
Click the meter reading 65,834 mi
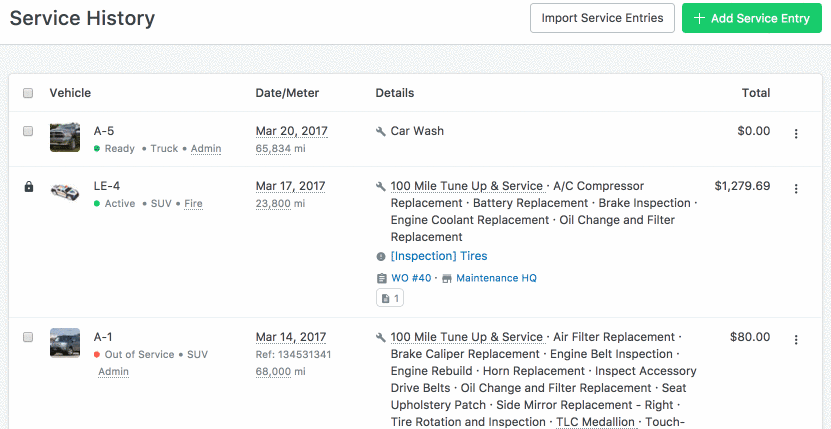[x=280, y=148]
